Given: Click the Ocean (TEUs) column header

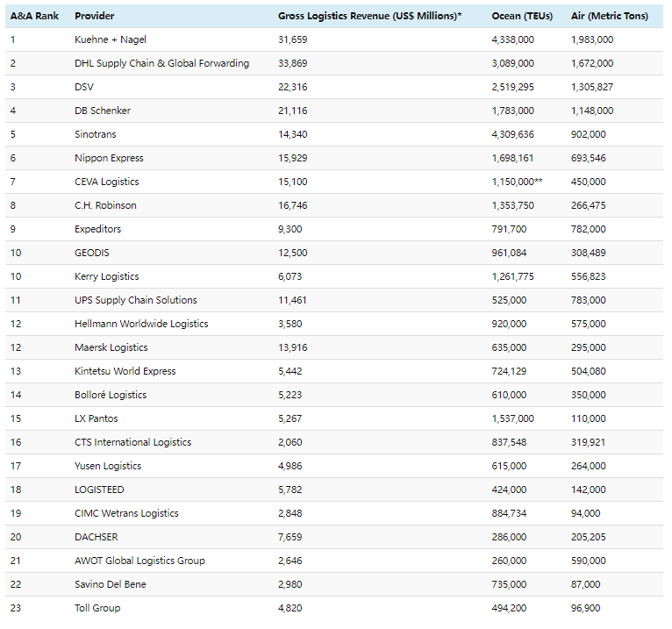Looking at the screenshot, I should pos(524,17).
